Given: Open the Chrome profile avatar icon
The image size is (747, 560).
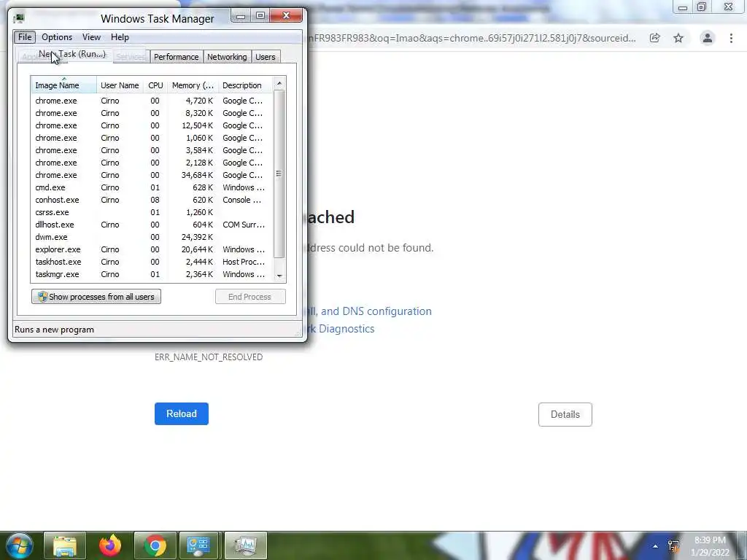Looking at the screenshot, I should coord(708,38).
